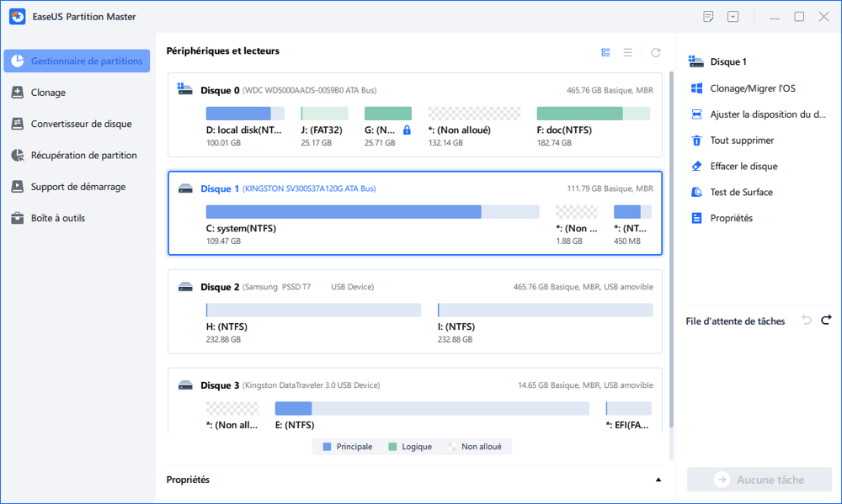Click the Disque 3 drive icon

coord(185,385)
